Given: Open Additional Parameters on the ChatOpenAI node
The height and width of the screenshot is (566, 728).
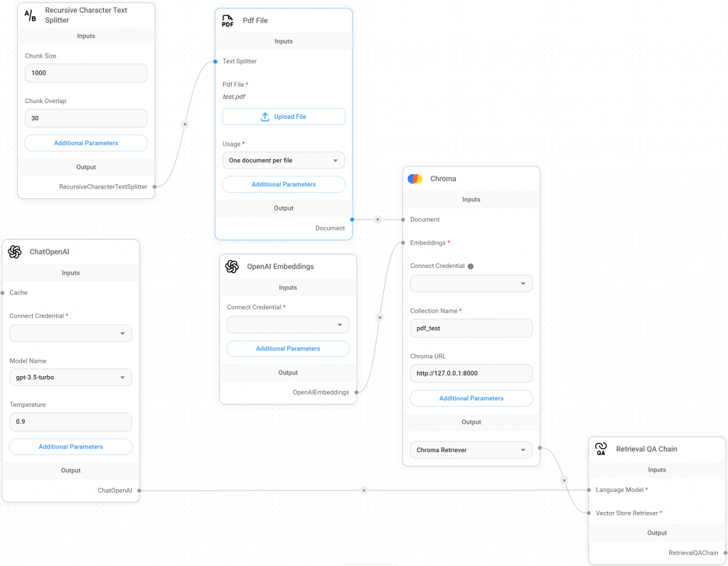Looking at the screenshot, I should pos(70,447).
